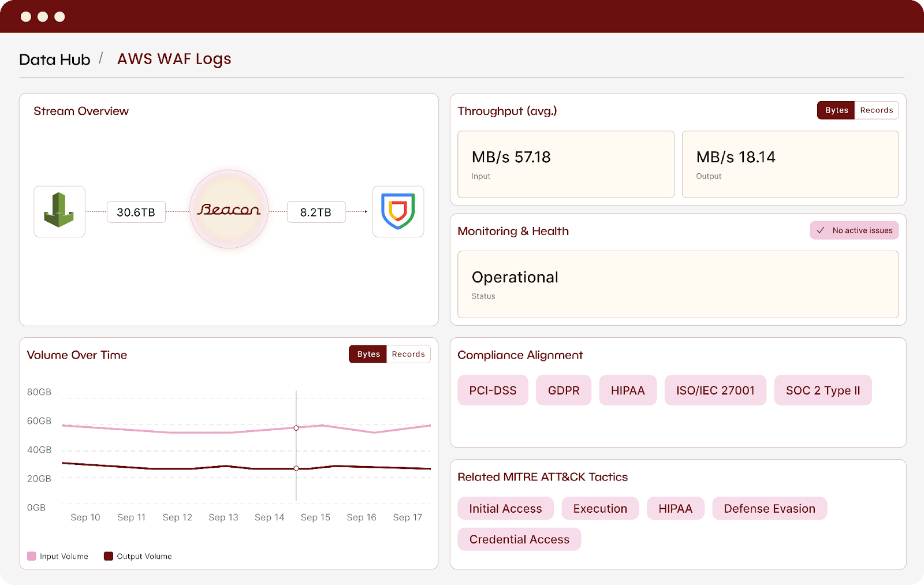Click the third window control dot

59,17
